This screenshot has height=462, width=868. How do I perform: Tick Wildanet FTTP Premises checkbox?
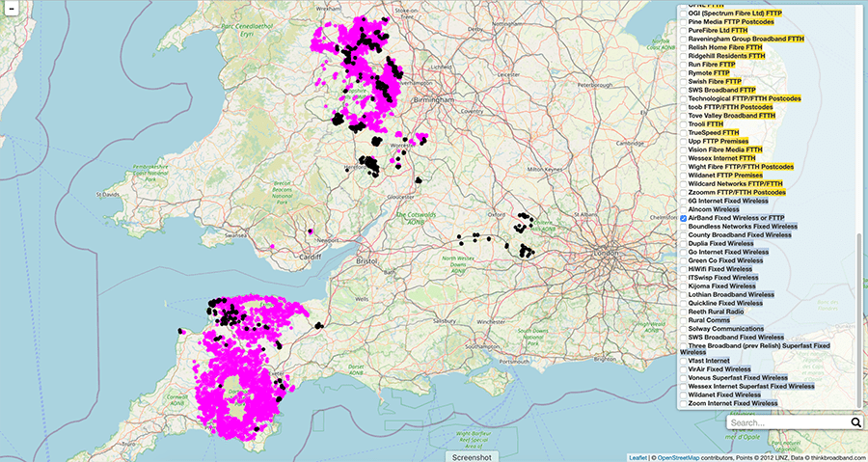pos(684,176)
